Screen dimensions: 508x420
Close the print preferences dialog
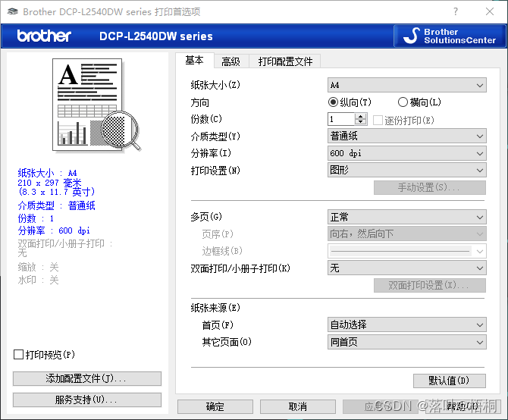point(490,11)
